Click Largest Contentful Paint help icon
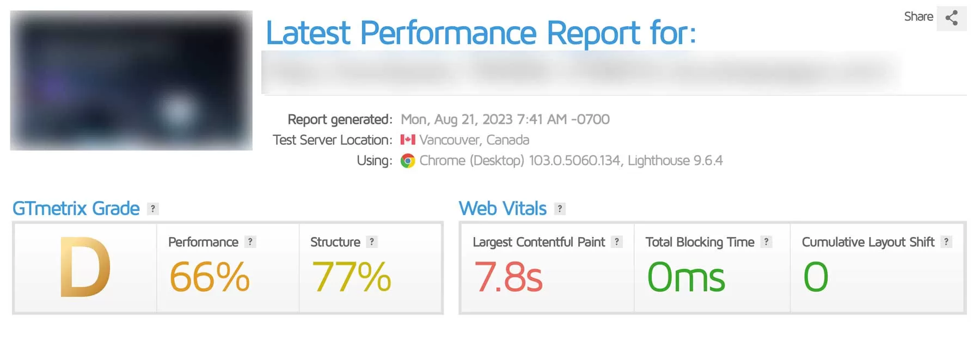This screenshot has width=980, height=341. [616, 242]
